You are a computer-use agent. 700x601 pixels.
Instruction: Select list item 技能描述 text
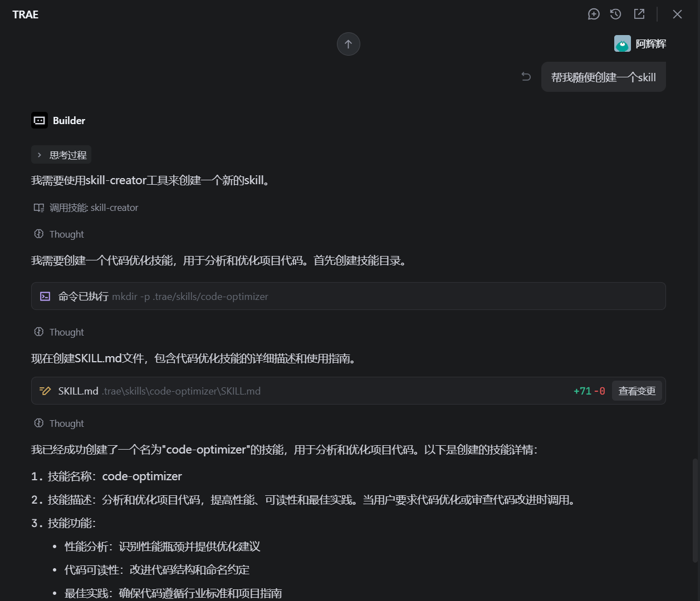(304, 500)
